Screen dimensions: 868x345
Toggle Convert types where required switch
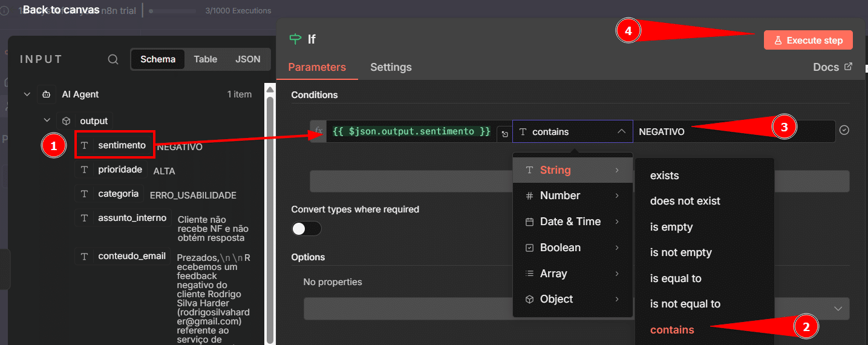click(307, 229)
